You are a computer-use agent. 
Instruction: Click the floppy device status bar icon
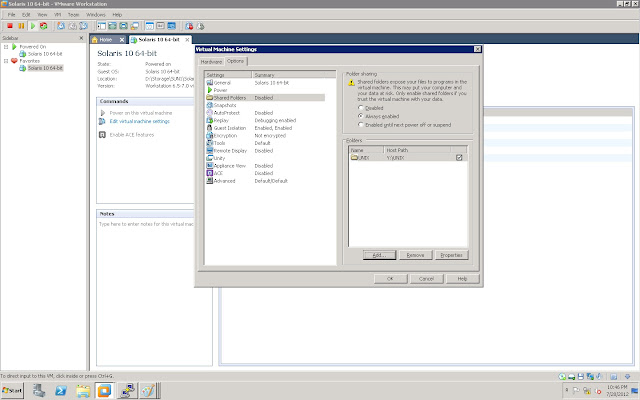pos(580,376)
